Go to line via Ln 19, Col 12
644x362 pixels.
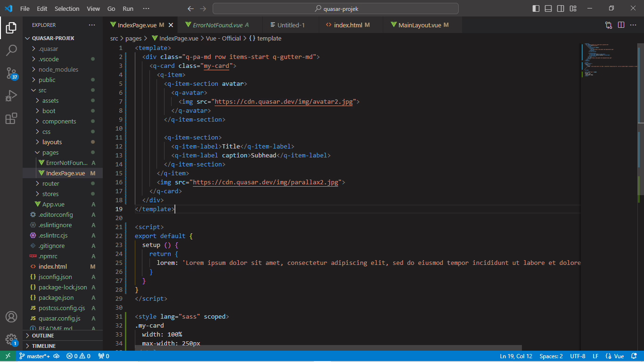[516, 356]
